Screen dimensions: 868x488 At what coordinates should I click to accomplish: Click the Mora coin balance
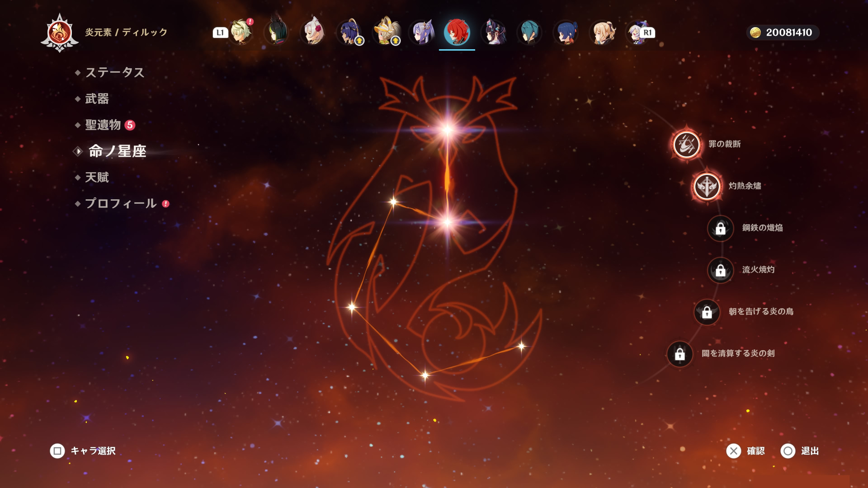click(783, 33)
